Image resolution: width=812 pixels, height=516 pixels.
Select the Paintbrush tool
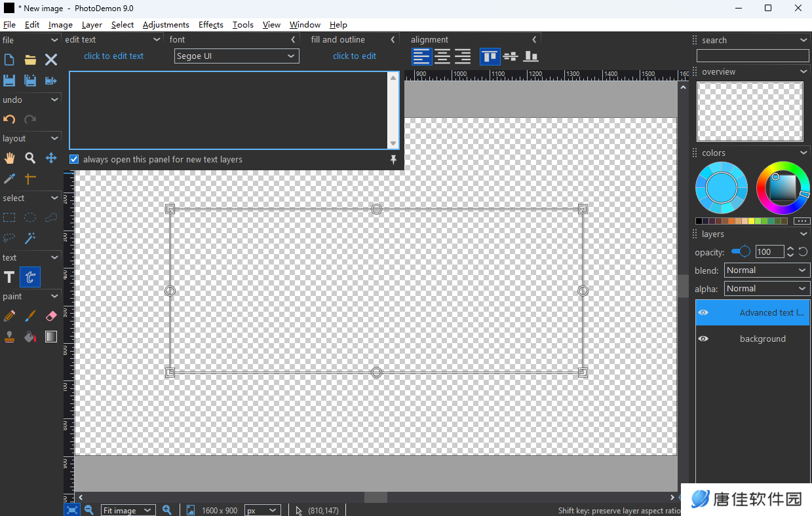30,316
